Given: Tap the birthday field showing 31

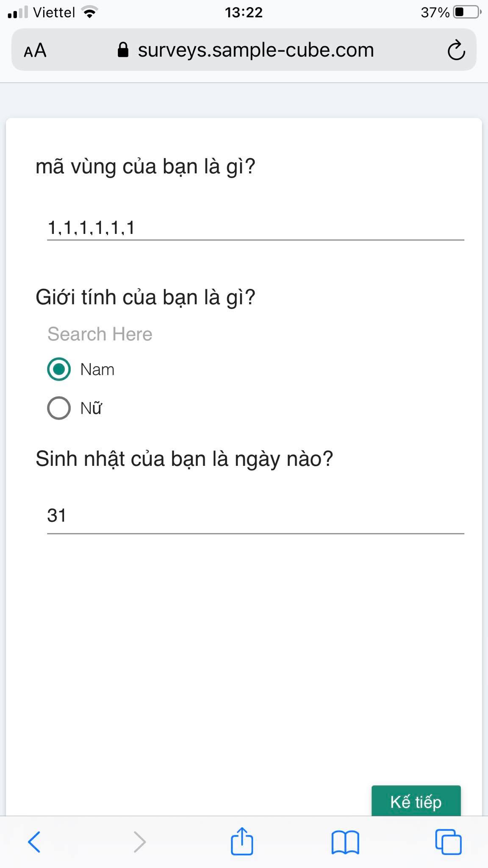Looking at the screenshot, I should (255, 516).
